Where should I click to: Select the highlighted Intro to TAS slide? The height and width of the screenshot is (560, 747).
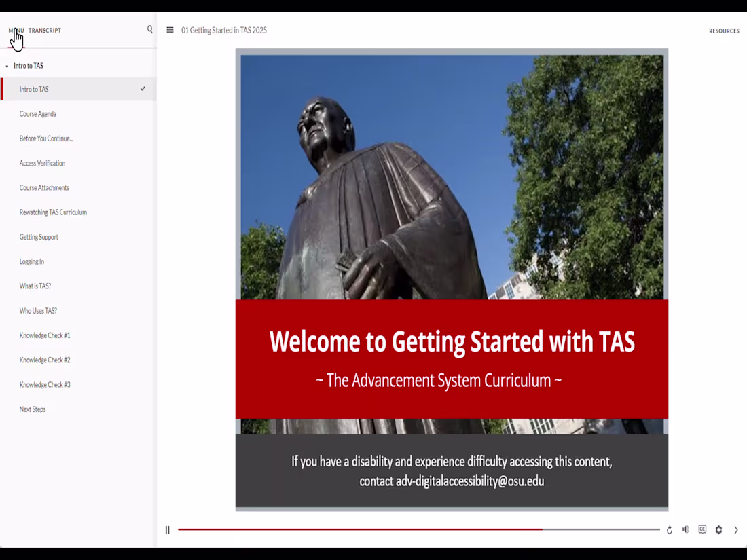pyautogui.click(x=79, y=89)
